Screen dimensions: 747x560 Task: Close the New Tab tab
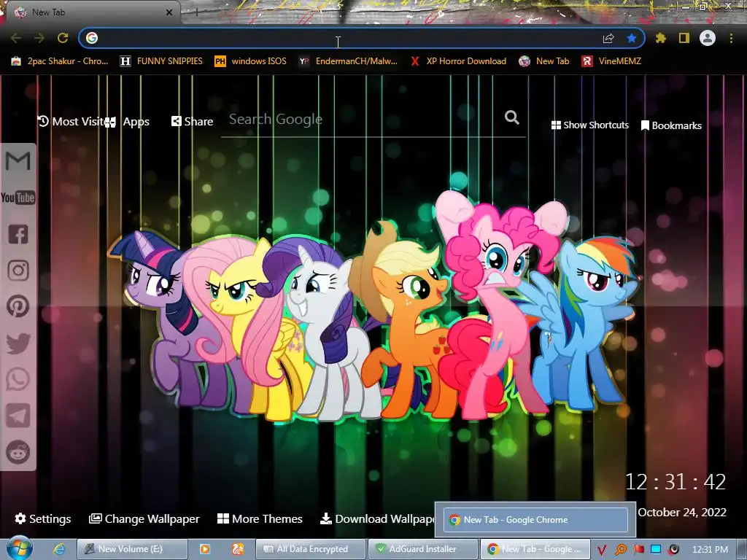[x=169, y=12]
